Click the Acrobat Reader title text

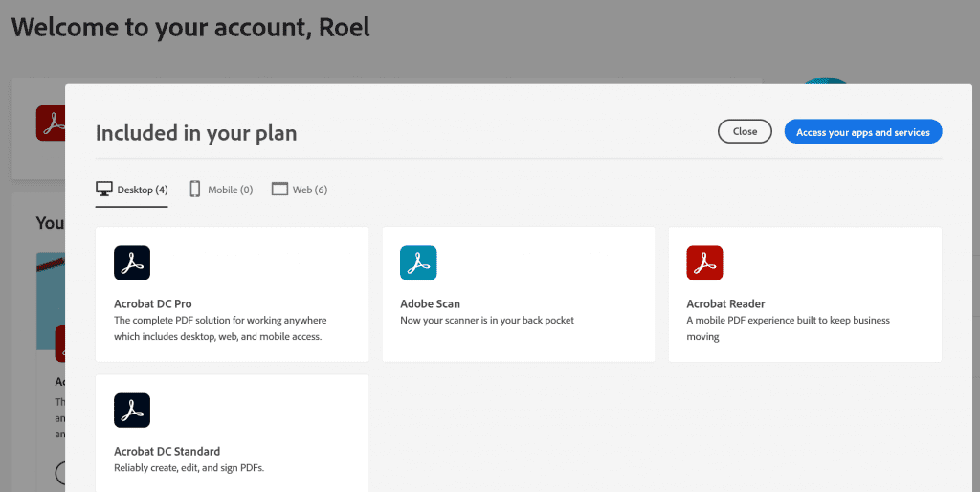pos(725,304)
